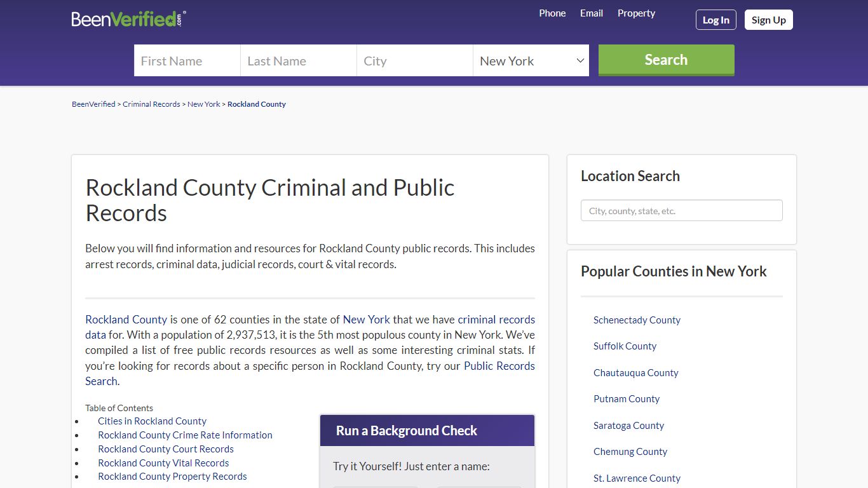
Task: Click the Table of Contents label
Action: (119, 408)
